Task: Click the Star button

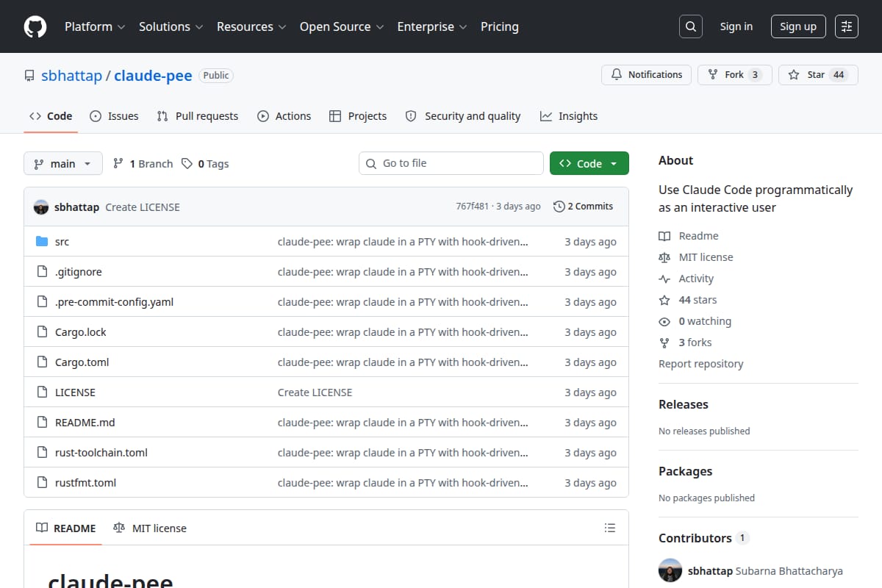Action: (818, 75)
